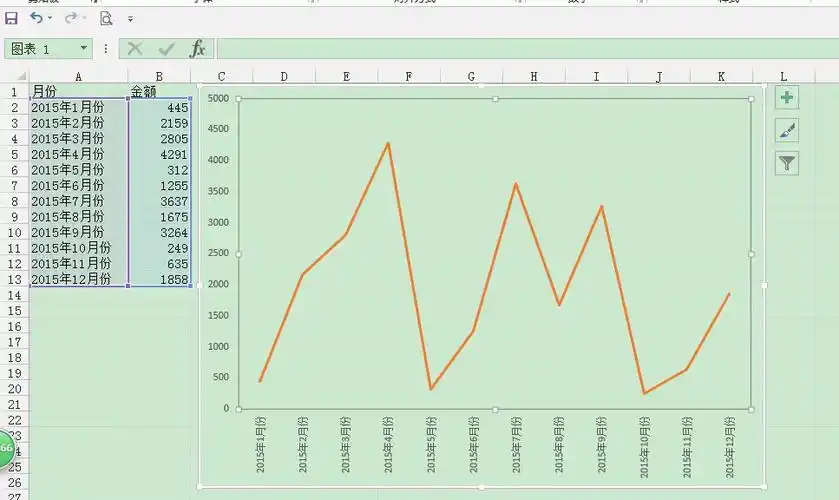The image size is (839, 500).
Task: Open Print Preview from quick access toolbar
Action: [106, 18]
